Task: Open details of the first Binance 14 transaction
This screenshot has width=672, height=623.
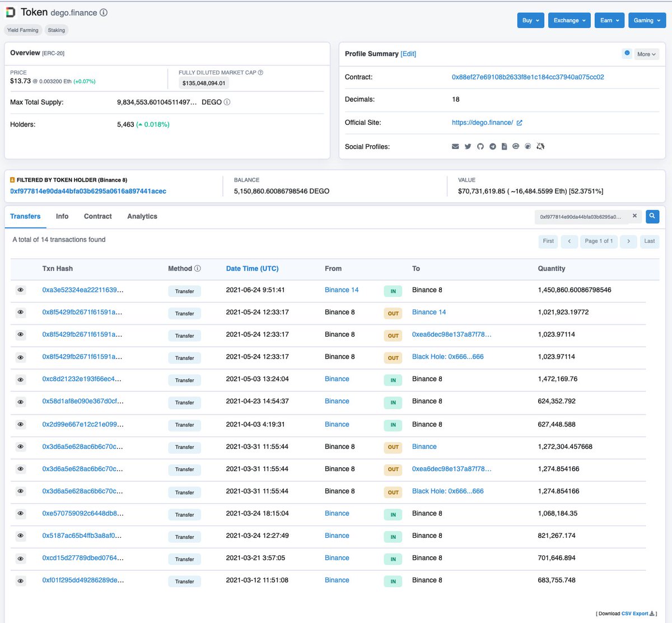Action: pyautogui.click(x=20, y=290)
